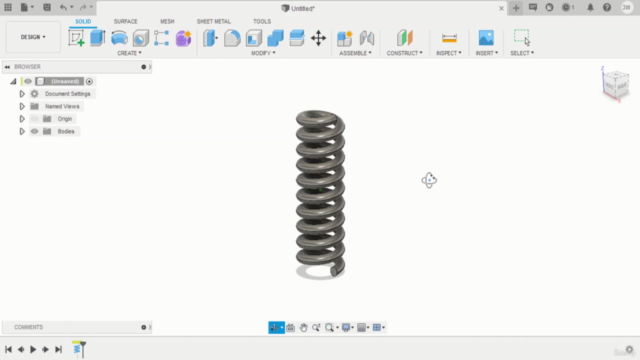Play the timeline history
The image size is (640, 360).
[33, 349]
